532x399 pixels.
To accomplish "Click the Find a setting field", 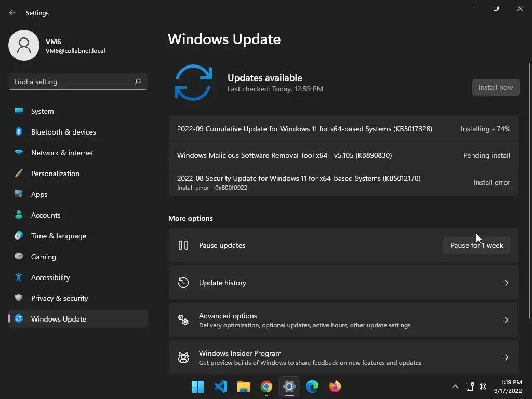I will pos(78,82).
